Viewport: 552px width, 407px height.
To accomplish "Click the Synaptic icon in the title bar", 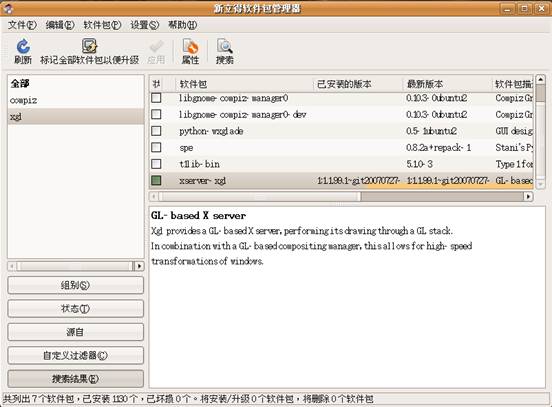I will tap(8, 8).
